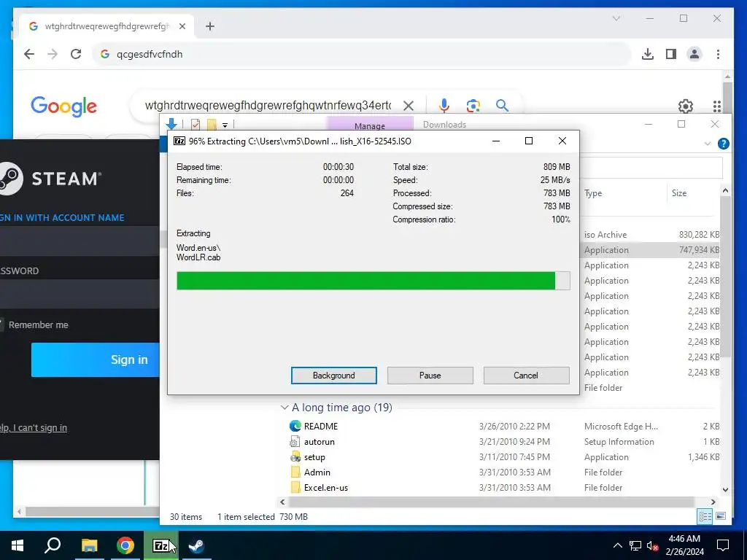Click the Google search magnifier

coord(502,105)
